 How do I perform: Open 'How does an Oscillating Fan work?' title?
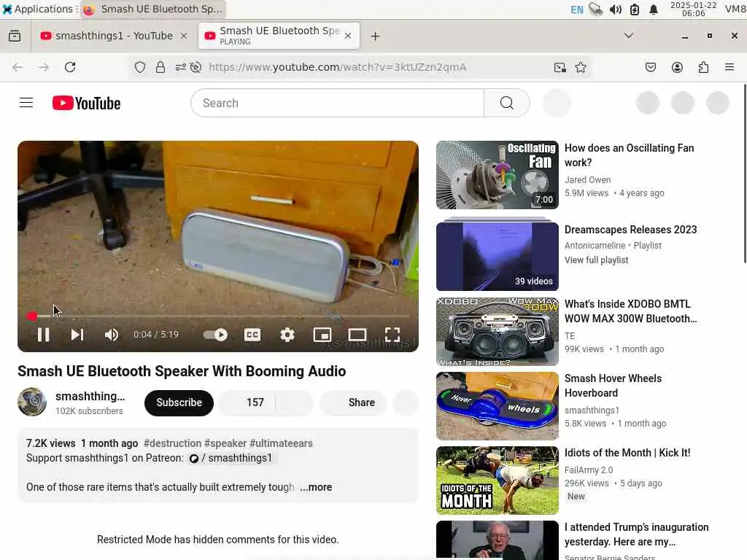629,155
